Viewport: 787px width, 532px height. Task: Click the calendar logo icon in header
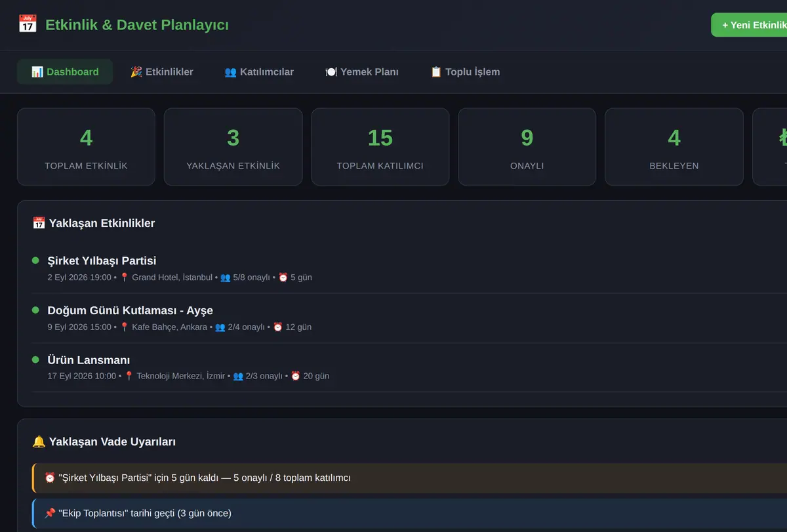[x=27, y=24]
